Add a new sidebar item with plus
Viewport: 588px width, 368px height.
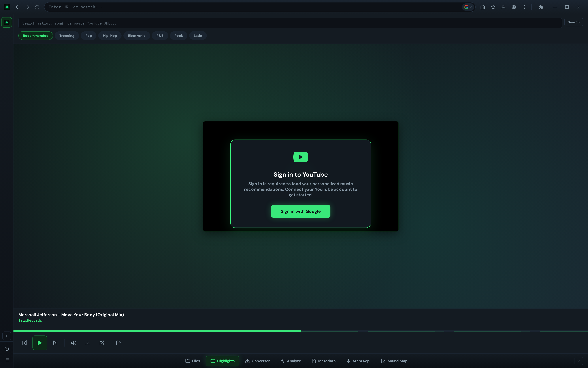[x=7, y=336]
